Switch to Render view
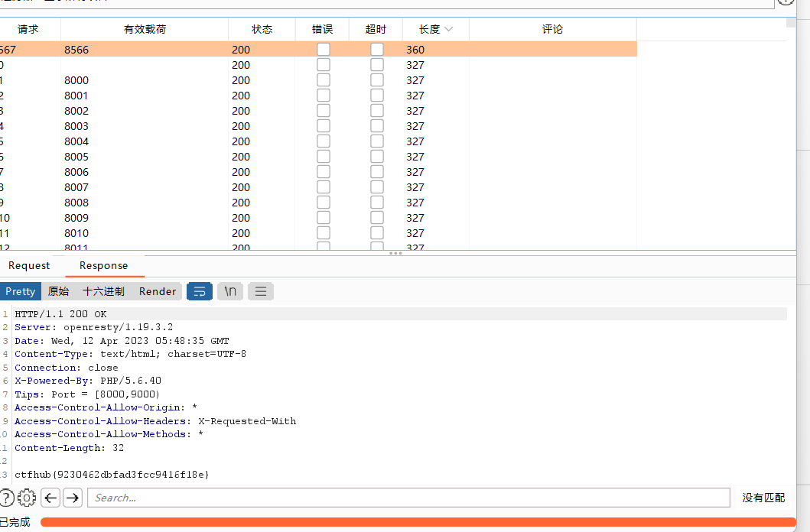The image size is (810, 532). pyautogui.click(x=158, y=291)
